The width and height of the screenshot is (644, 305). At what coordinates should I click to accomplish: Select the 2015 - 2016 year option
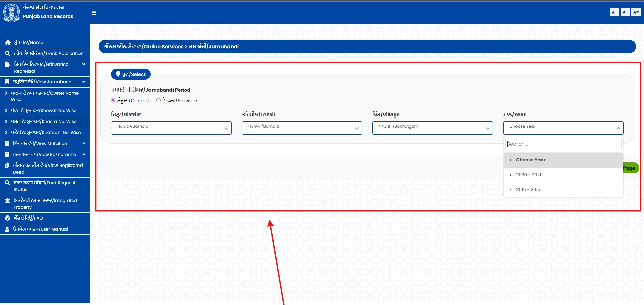pos(528,189)
